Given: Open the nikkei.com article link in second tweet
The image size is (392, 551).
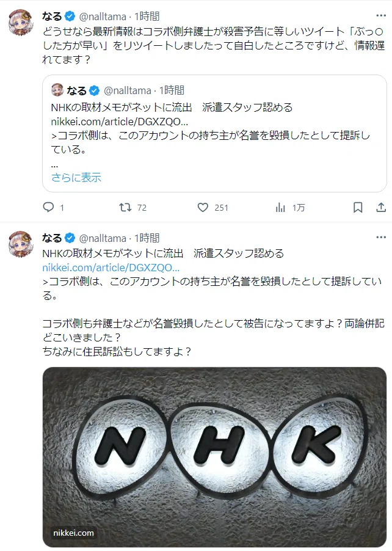Looking at the screenshot, I should (x=111, y=268).
